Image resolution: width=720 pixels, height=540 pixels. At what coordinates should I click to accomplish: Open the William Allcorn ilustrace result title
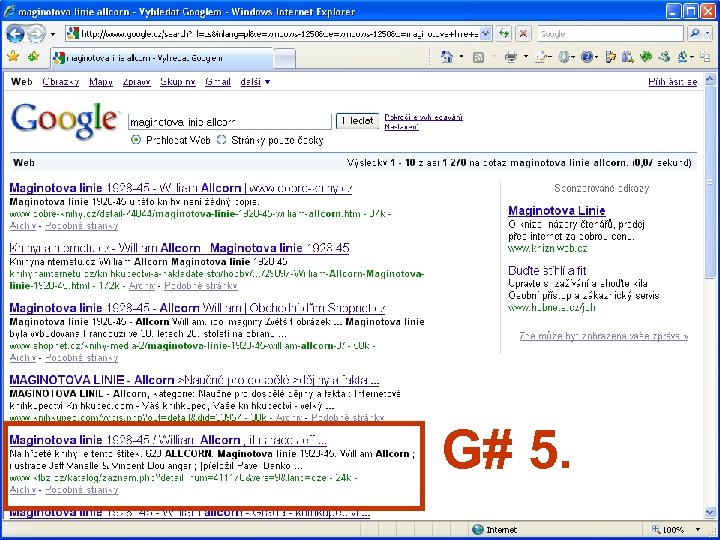point(168,440)
